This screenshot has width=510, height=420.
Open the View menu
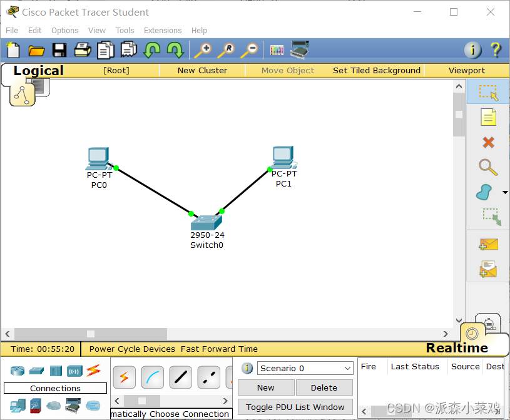coord(97,30)
